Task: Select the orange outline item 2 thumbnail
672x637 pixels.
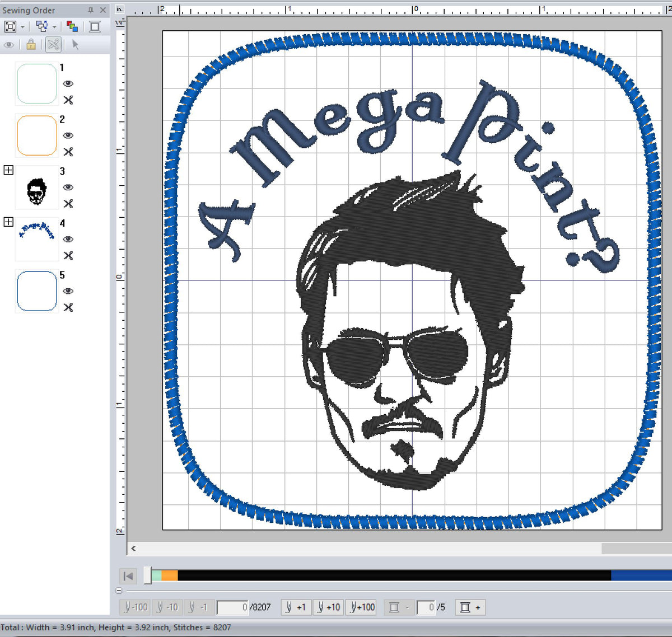Action: 37,135
